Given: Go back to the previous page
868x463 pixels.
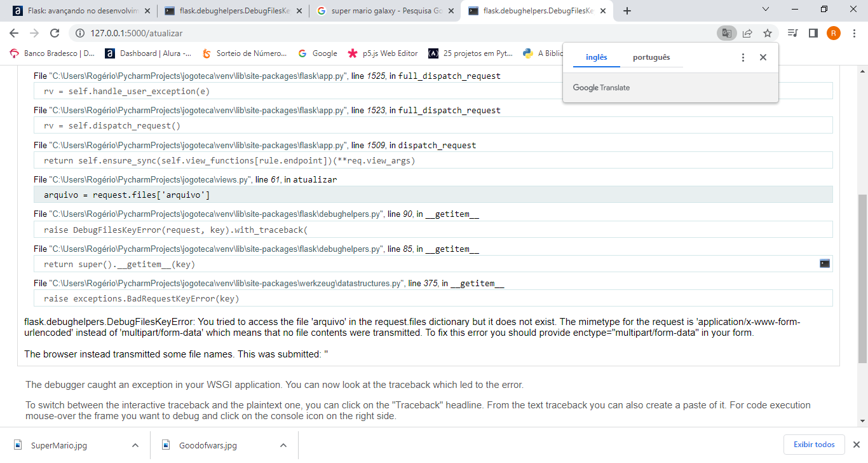Looking at the screenshot, I should click(x=14, y=33).
